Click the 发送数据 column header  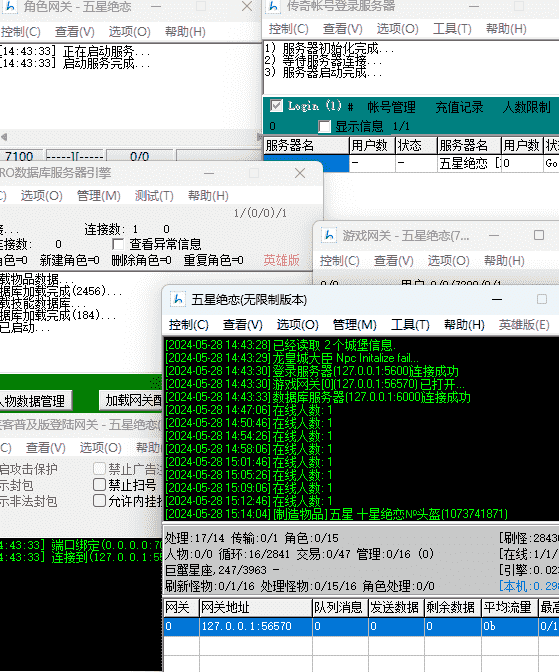(x=396, y=607)
